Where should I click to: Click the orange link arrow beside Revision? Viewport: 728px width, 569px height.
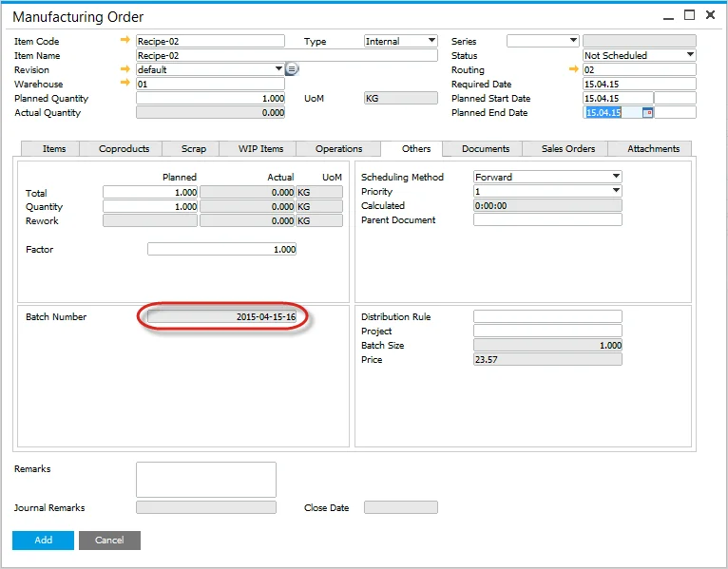(x=125, y=69)
